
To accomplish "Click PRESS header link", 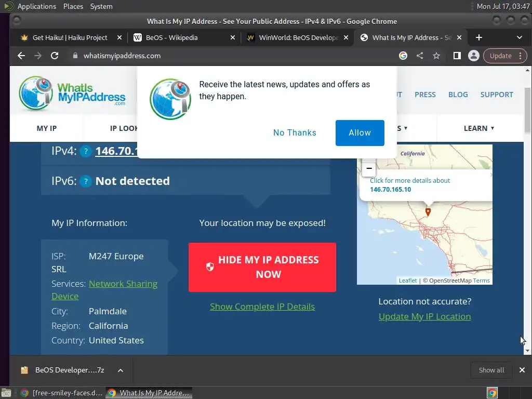I will pyautogui.click(x=425, y=95).
